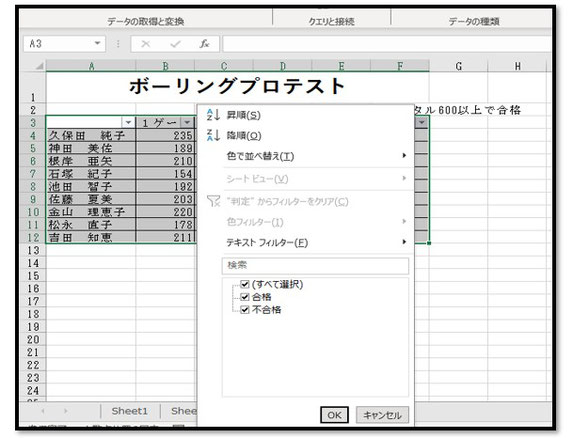The width and height of the screenshot is (573, 438).
Task: Uncheck the 不合格 filter checkbox
Action: pos(245,310)
